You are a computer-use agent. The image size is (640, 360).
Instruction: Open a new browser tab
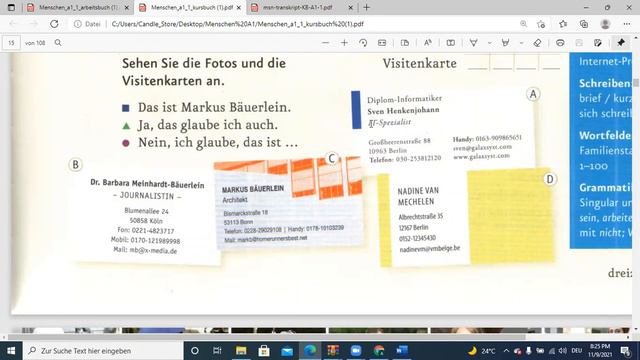367,7
